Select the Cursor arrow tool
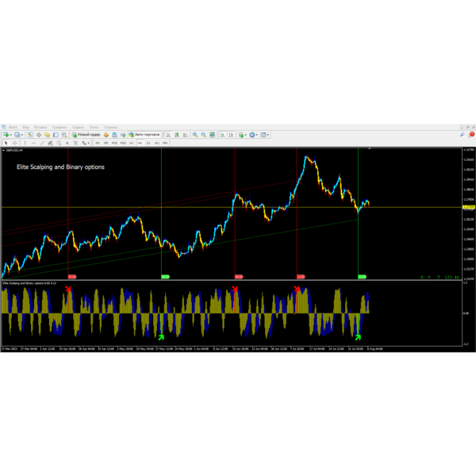 6,143
